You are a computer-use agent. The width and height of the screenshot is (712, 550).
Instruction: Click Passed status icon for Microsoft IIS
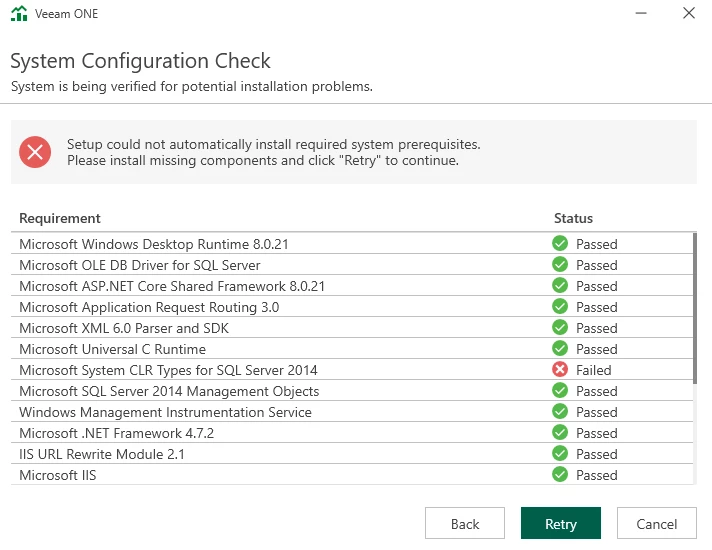point(560,475)
